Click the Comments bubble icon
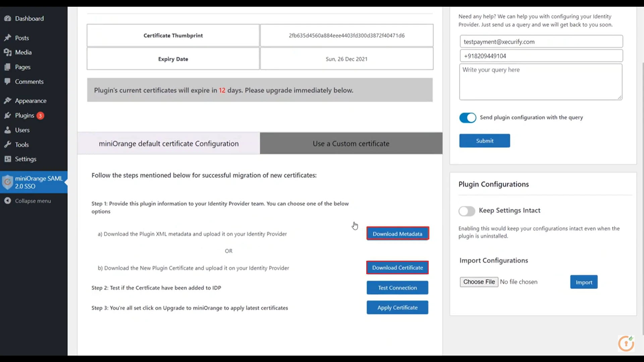Screen dimensions: 644x362 pyautogui.click(x=8, y=81)
